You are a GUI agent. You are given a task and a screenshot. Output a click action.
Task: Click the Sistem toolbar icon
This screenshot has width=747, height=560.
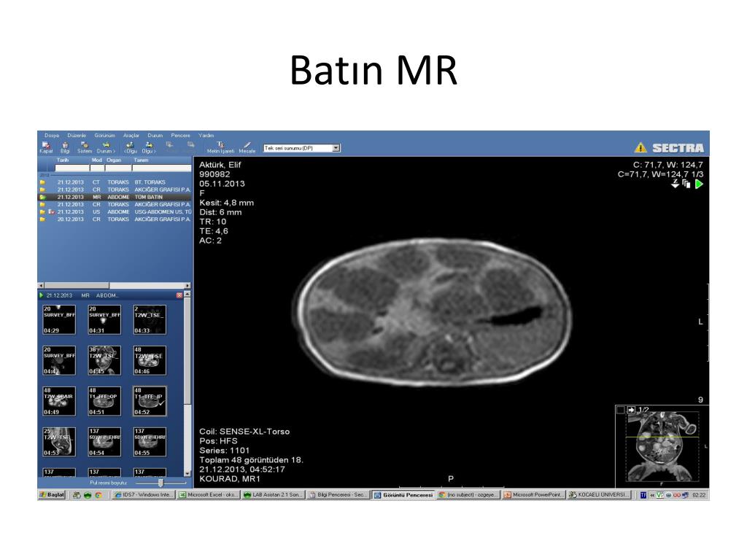tap(85, 147)
